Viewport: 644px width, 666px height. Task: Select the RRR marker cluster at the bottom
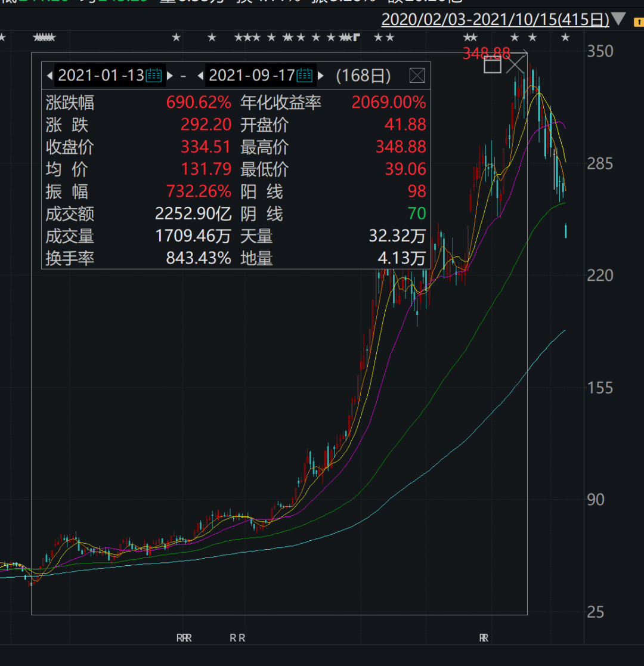pyautogui.click(x=184, y=638)
